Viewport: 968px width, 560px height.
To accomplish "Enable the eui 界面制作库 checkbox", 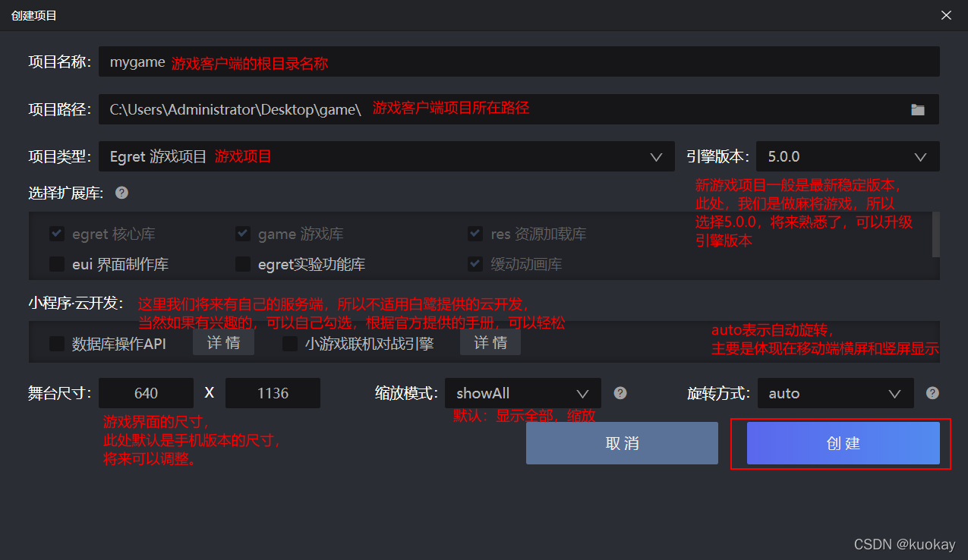I will (x=56, y=263).
